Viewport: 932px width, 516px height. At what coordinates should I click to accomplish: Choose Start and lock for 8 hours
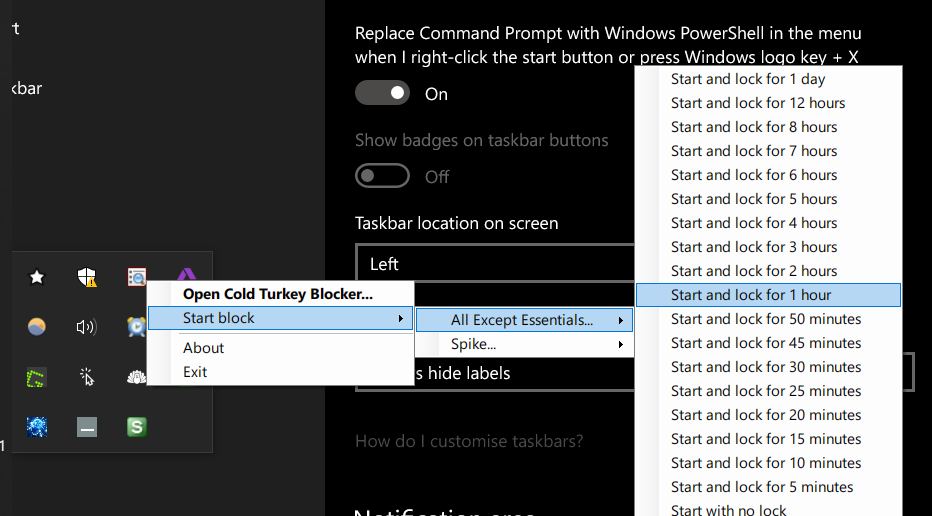point(769,127)
